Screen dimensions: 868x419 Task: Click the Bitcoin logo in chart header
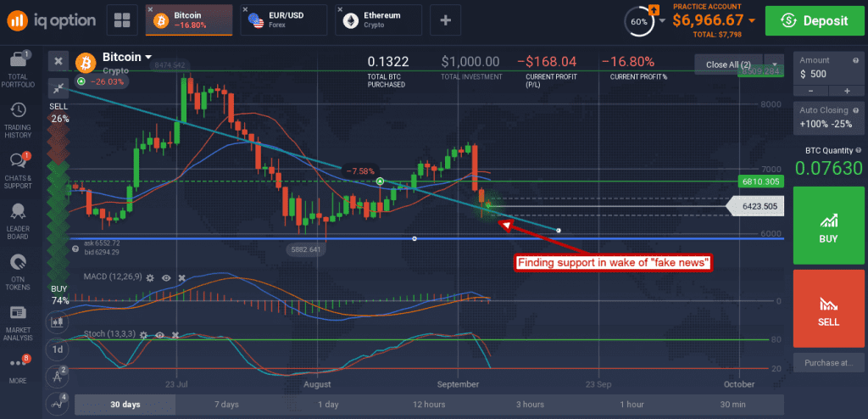[86, 63]
